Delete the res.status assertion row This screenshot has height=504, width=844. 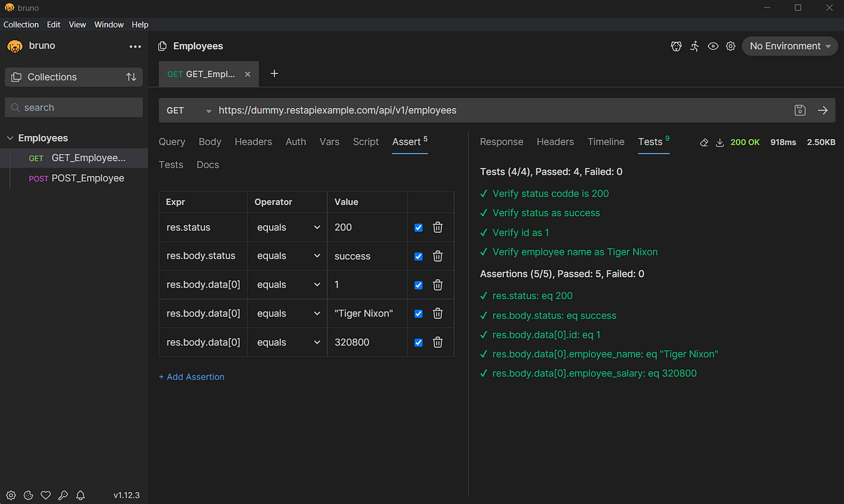click(438, 227)
